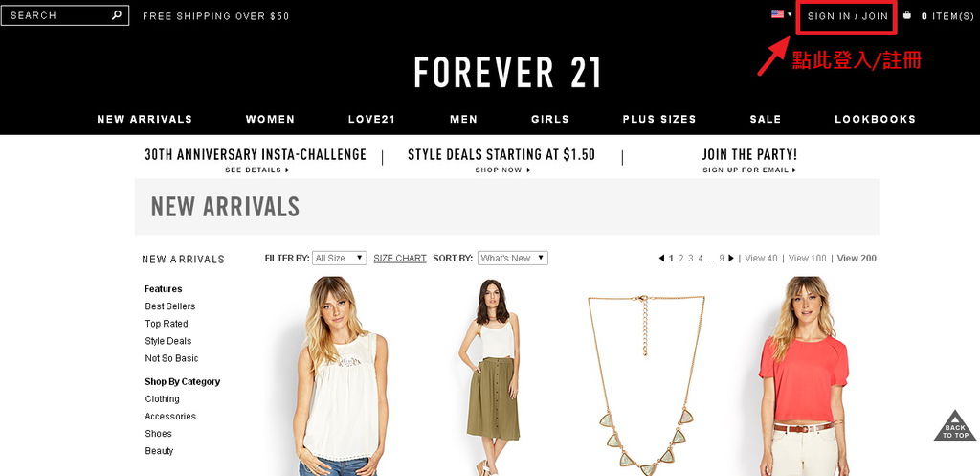Click Sign In / Join link

coord(848,16)
